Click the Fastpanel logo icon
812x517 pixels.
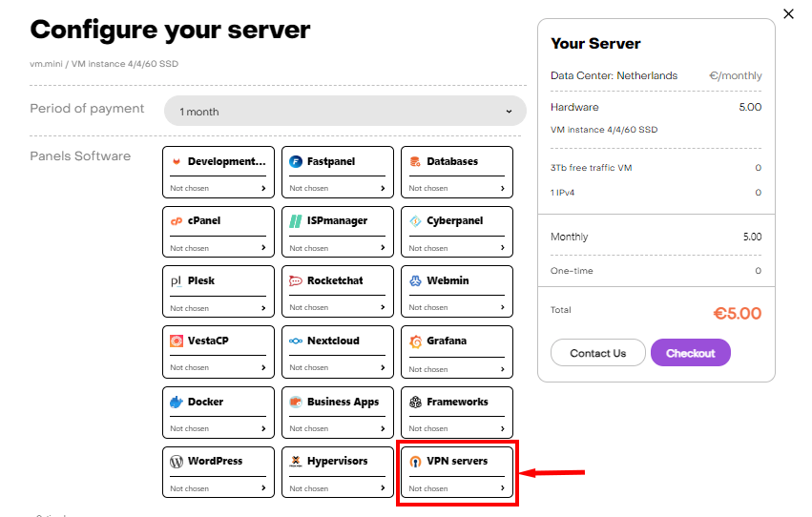(x=296, y=162)
